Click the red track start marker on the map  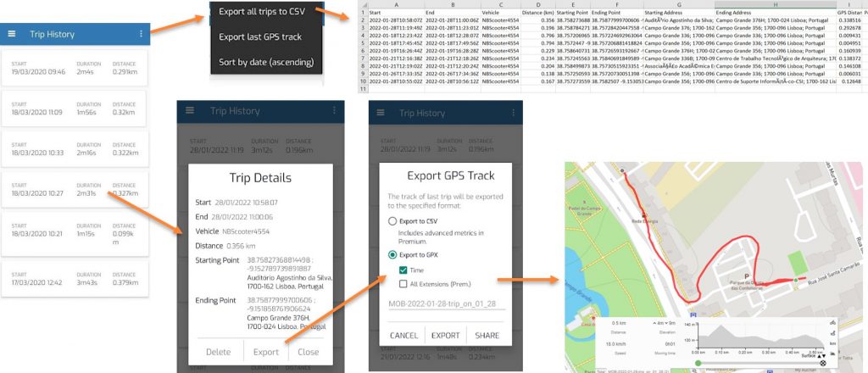coord(623,170)
